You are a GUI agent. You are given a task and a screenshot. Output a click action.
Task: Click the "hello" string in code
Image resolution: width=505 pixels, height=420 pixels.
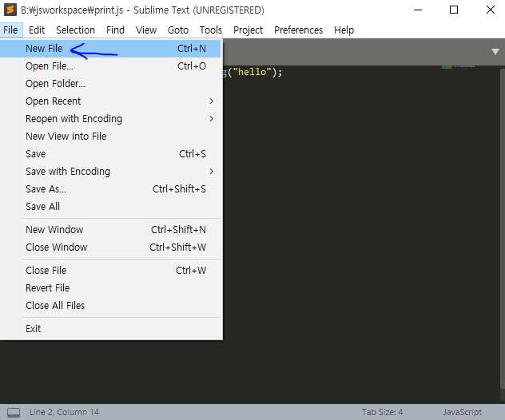pos(252,72)
